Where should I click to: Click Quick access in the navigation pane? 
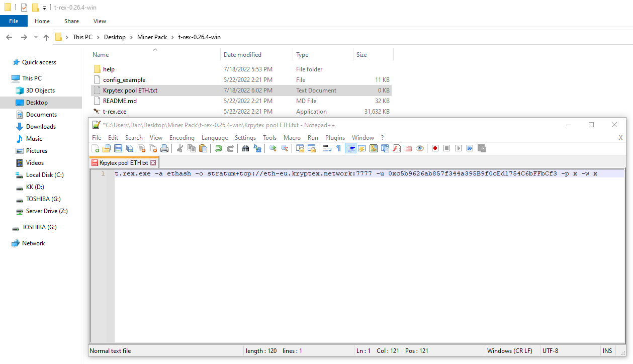(x=39, y=62)
